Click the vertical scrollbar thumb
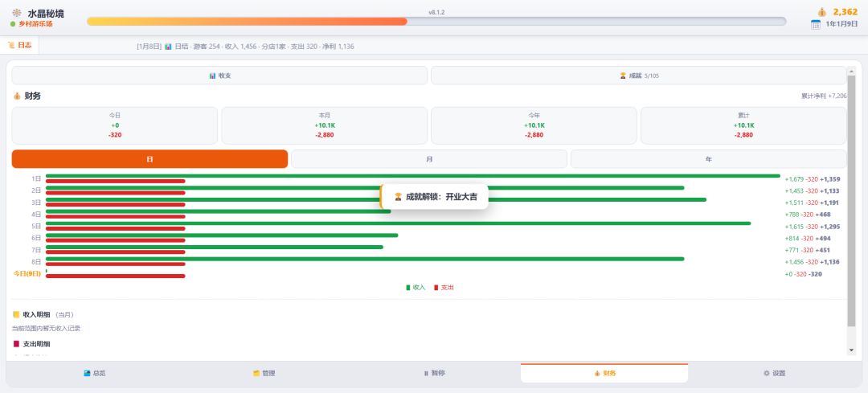Viewport: 868px width, 393px height. 851,200
